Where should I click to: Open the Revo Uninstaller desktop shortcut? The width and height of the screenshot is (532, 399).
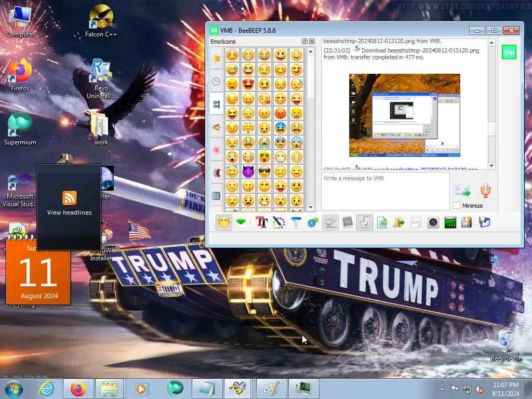101,79
